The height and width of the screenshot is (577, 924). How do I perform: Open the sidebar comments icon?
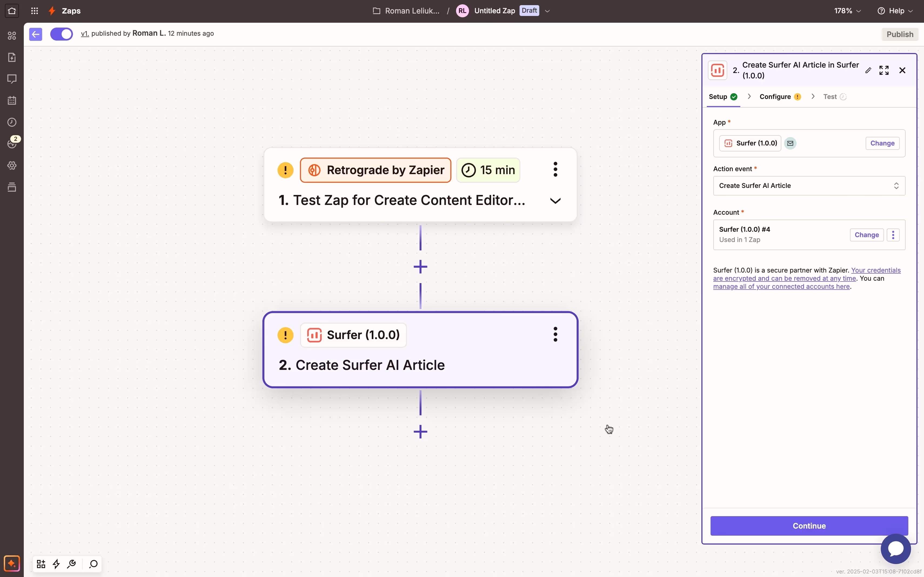tap(12, 79)
